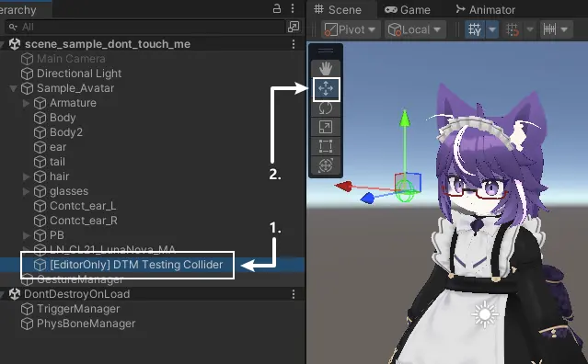
Task: Toggle grid snapping icon
Action: click(x=513, y=29)
